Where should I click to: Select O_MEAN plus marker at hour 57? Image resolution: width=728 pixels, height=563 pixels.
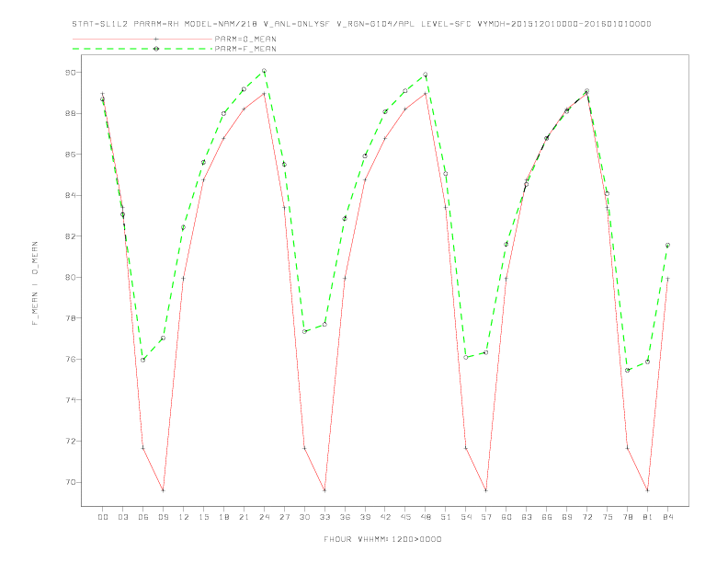click(486, 490)
